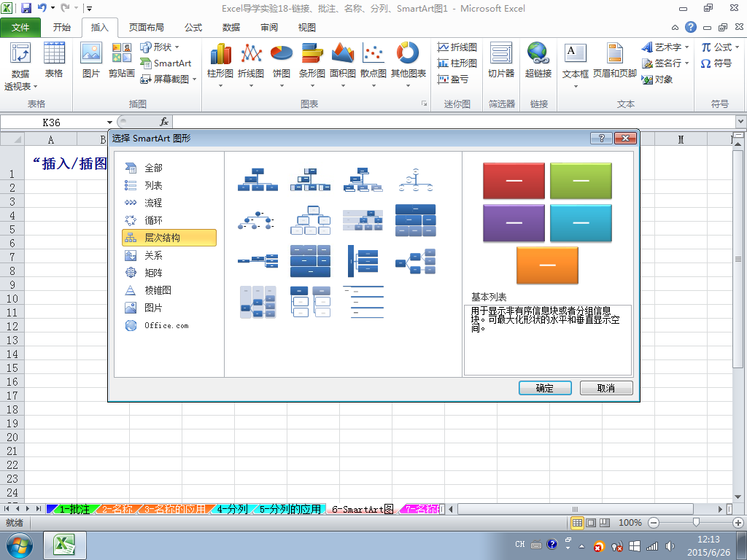The height and width of the screenshot is (560, 747).
Task: Select the 流程 SmartArt category
Action: pyautogui.click(x=169, y=203)
